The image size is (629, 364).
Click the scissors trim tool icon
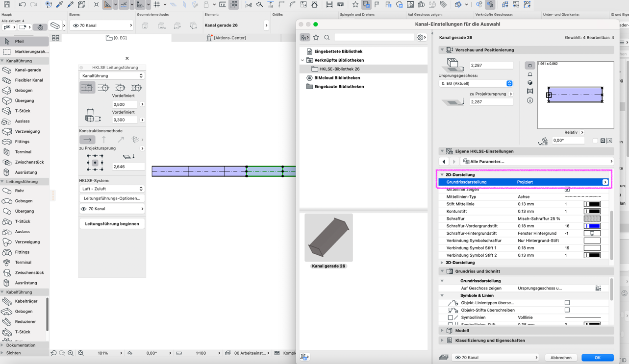(x=249, y=4)
